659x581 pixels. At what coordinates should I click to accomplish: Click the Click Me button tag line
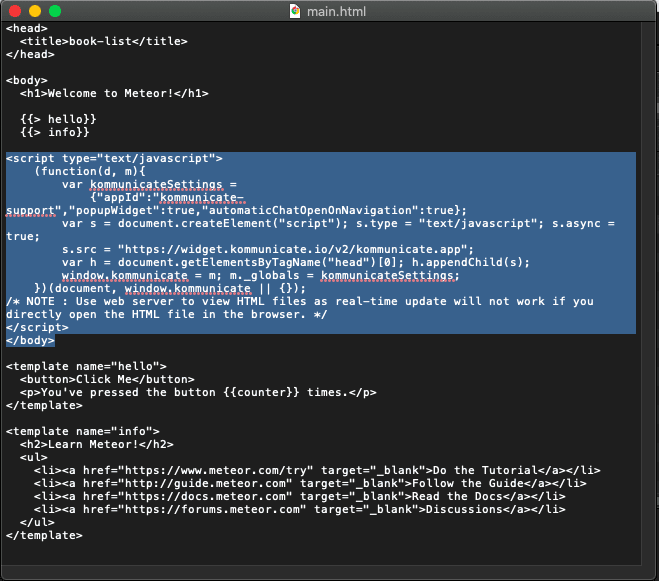click(x=107, y=379)
